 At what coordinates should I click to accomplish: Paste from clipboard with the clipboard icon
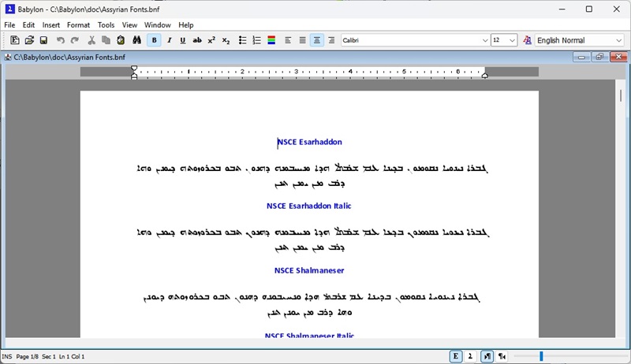pos(121,40)
